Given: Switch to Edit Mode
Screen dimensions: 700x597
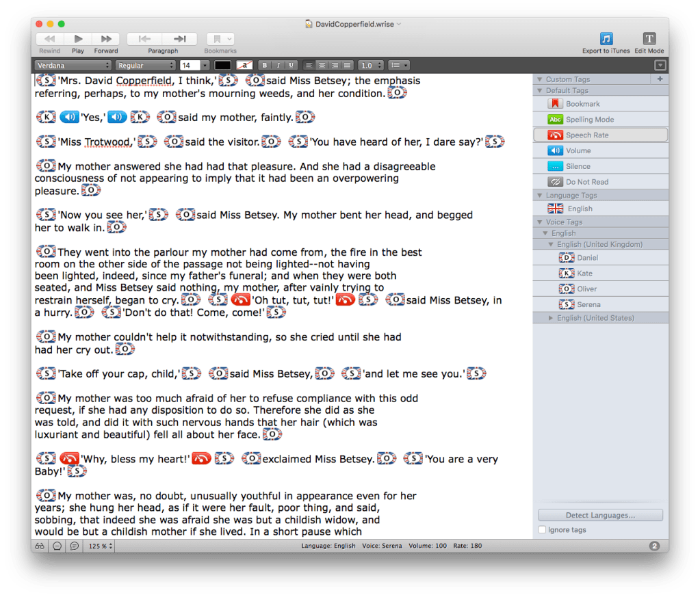Looking at the screenshot, I should pyautogui.click(x=649, y=39).
